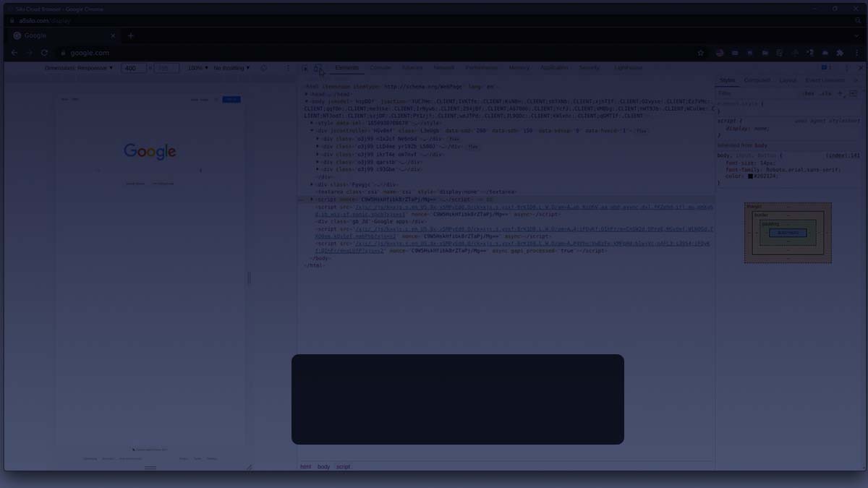The width and height of the screenshot is (868, 488).
Task: Focus the Styles Filter input
Action: point(759,93)
